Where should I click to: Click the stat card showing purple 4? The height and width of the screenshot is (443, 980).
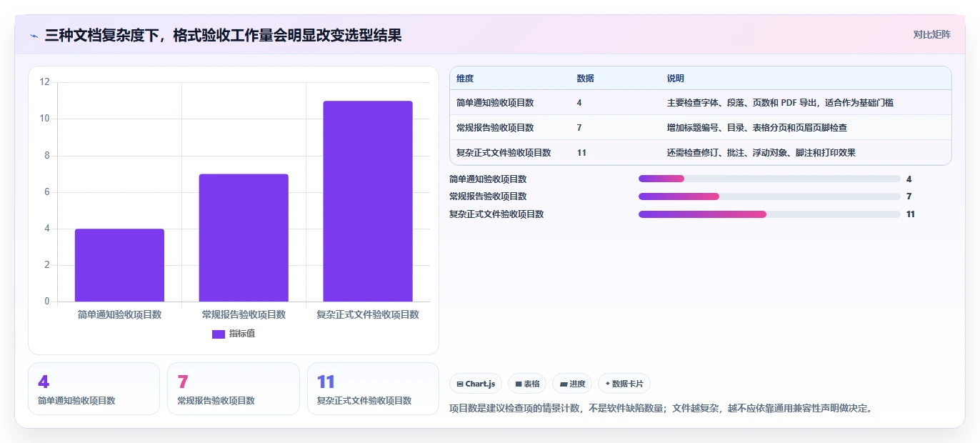[94, 389]
